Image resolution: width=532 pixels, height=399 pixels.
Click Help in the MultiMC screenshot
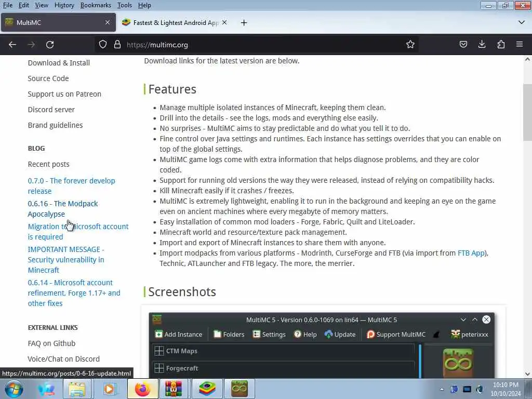[x=305, y=334]
